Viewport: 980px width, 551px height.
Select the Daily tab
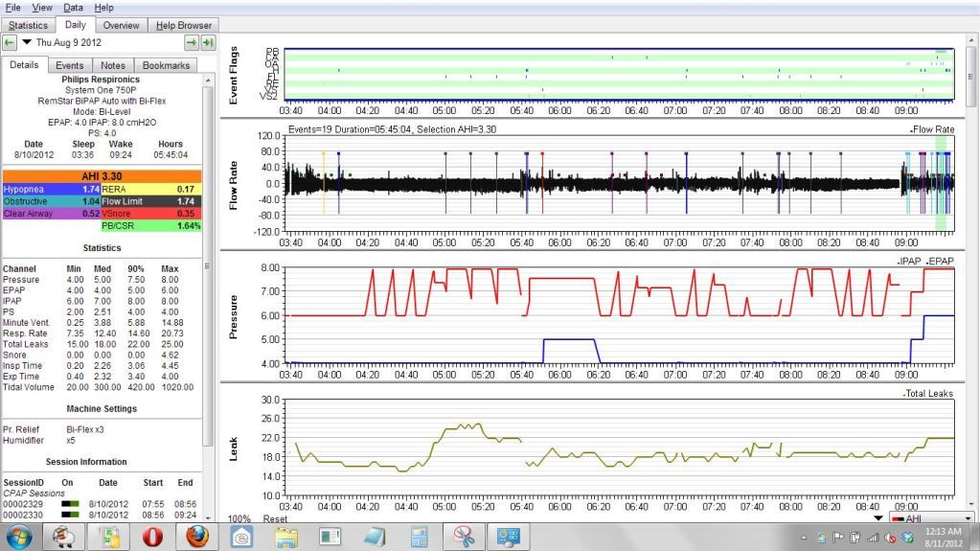pyautogui.click(x=75, y=25)
